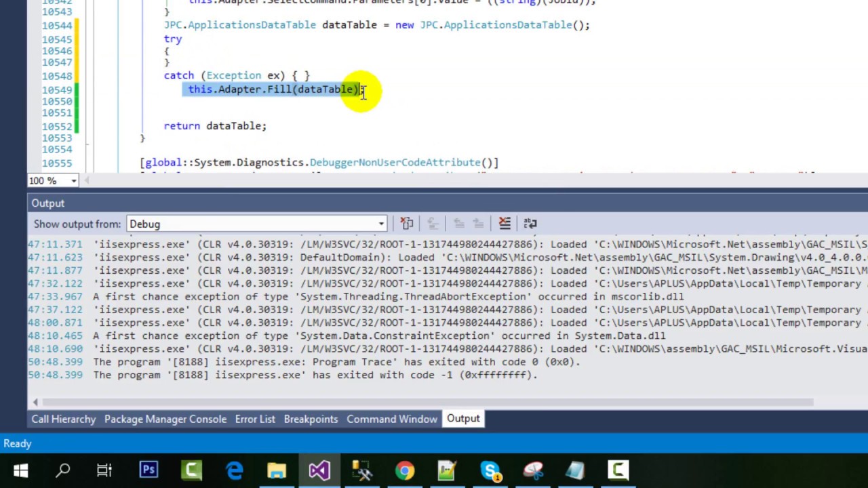Open the green Camtasia icon next to Photoshop
The image size is (868, 488).
pyautogui.click(x=192, y=470)
